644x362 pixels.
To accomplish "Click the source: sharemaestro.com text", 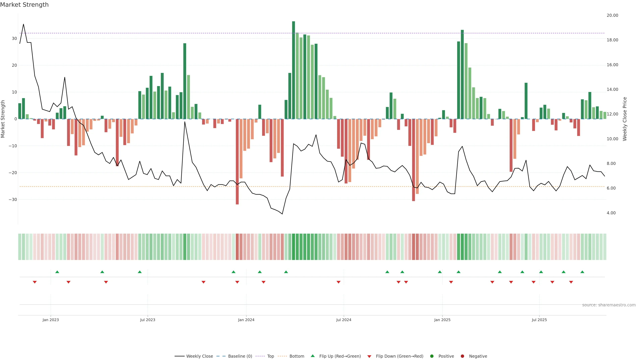I will click(x=609, y=305).
